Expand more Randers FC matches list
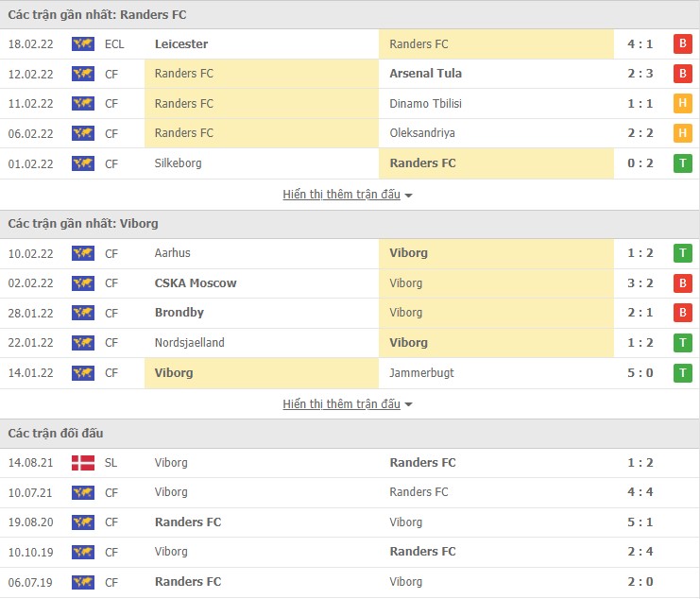Image resolution: width=700 pixels, height=599 pixels. tap(341, 195)
